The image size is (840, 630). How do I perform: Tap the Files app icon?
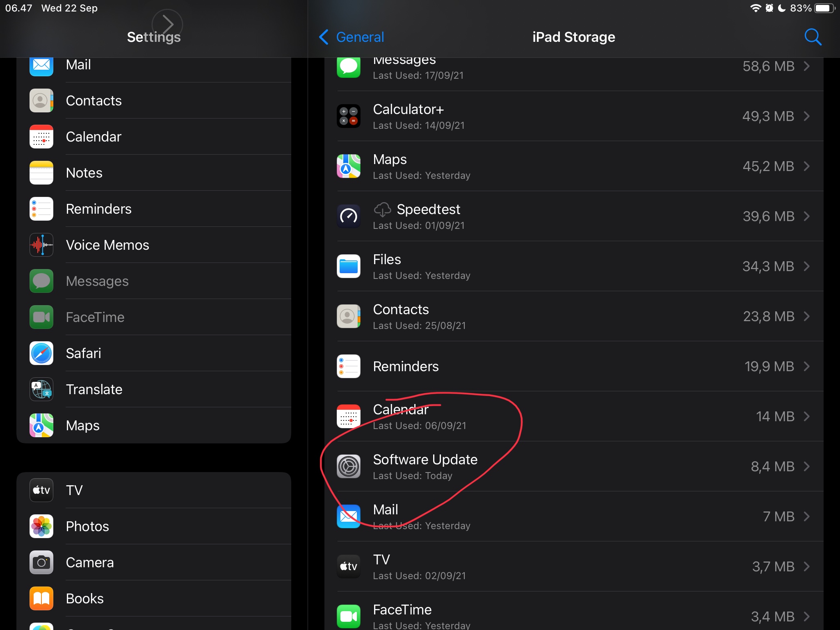coord(349,266)
